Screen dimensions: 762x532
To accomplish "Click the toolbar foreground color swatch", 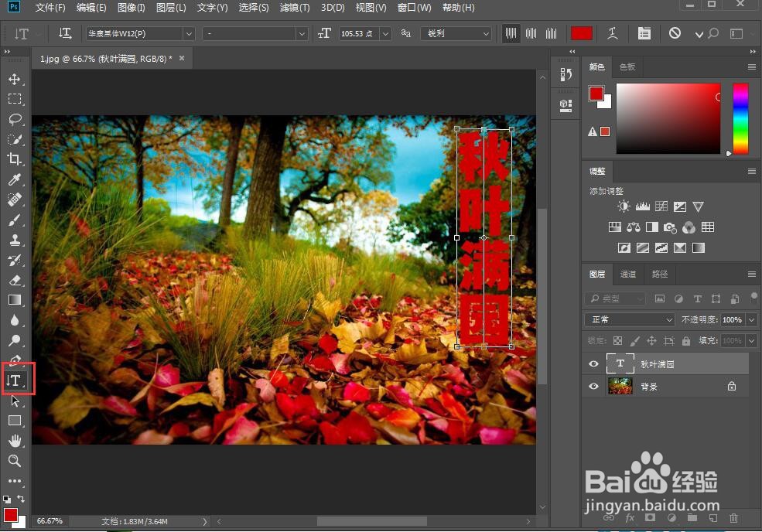I will 10,514.
